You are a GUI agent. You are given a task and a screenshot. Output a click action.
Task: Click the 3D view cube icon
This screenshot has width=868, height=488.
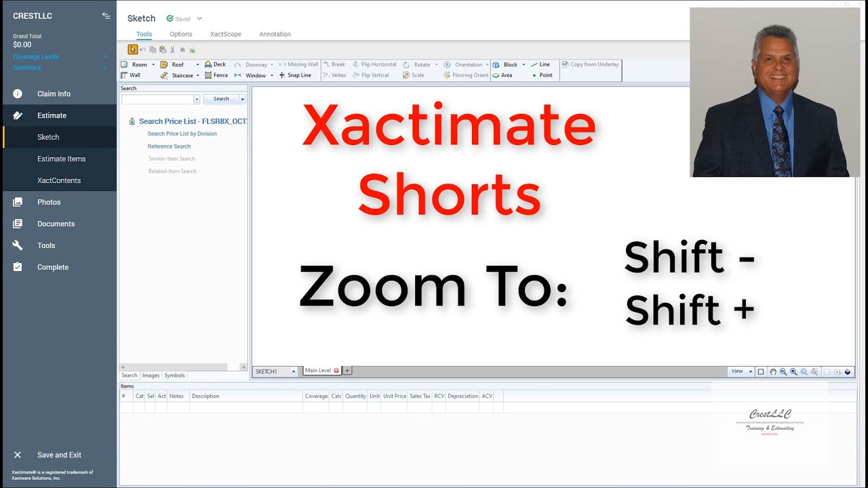(x=848, y=371)
